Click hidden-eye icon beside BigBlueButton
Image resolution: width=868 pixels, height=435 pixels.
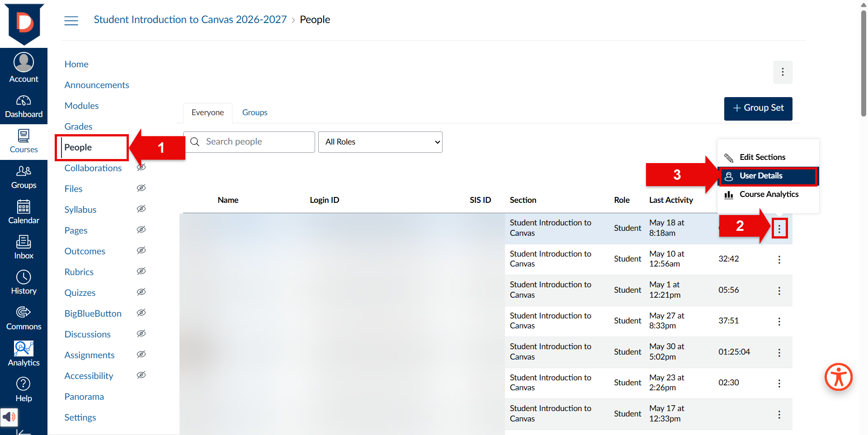point(142,313)
